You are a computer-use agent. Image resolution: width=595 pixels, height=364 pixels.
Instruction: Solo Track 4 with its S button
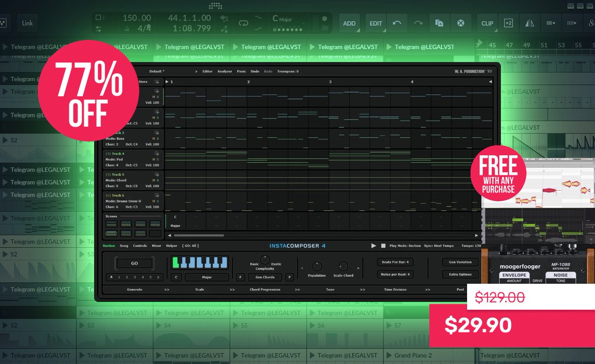tap(158, 159)
